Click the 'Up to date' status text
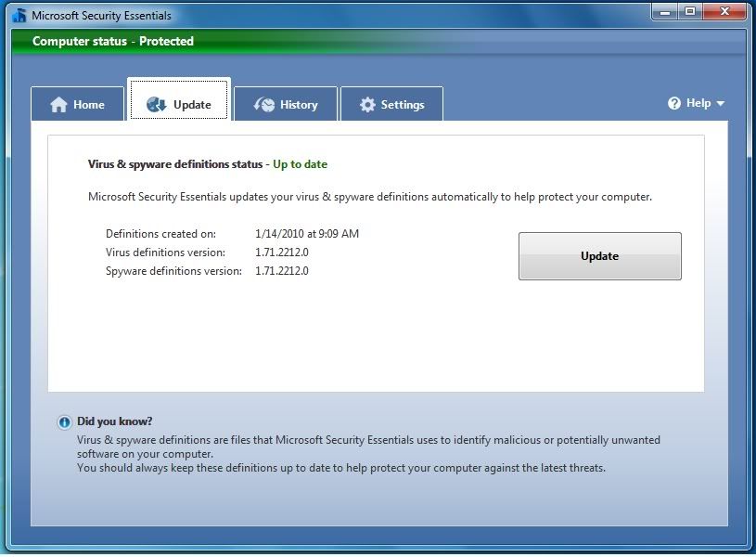This screenshot has width=756, height=557. click(300, 164)
